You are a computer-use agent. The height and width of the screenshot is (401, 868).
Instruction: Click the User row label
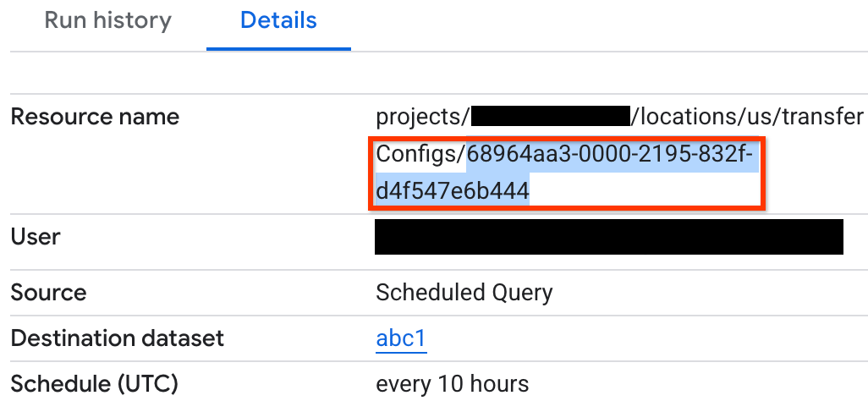(x=35, y=237)
